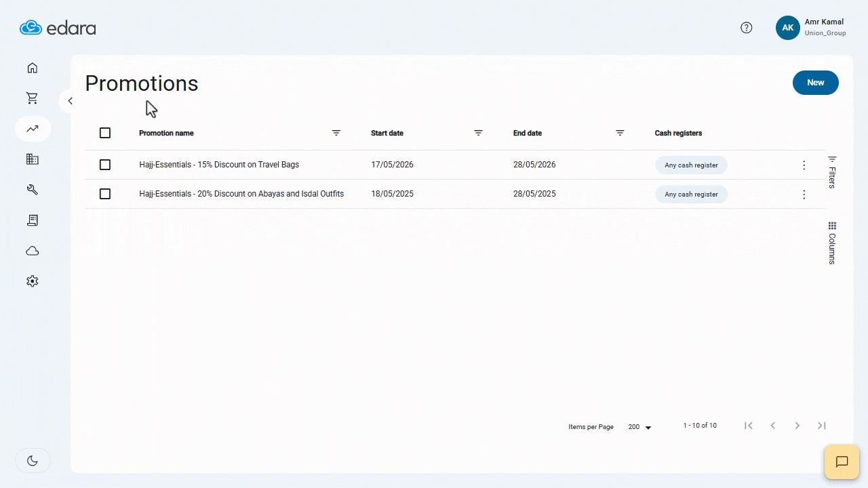Image resolution: width=868 pixels, height=488 pixels.
Task: Open the wrench tools icon
Action: 32,189
